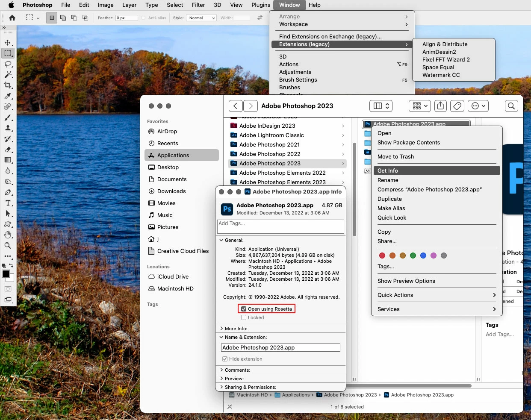Select the Horizontal Type tool
This screenshot has width=531, height=420.
coord(8,203)
